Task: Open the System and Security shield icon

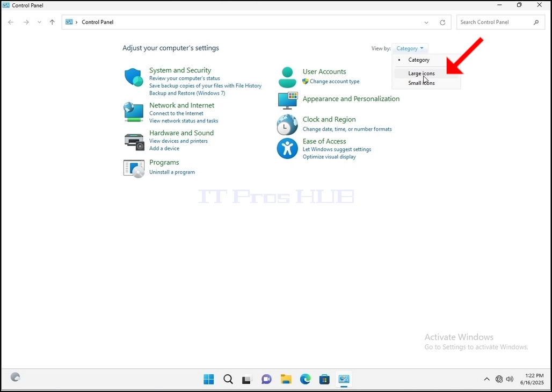Action: pos(134,77)
